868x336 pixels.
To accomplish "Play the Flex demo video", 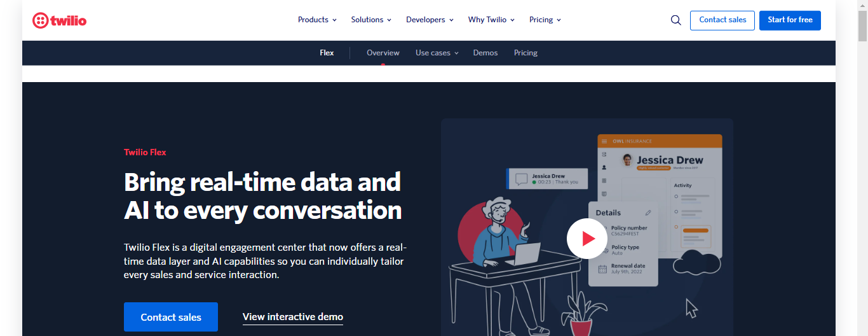I will (x=587, y=239).
